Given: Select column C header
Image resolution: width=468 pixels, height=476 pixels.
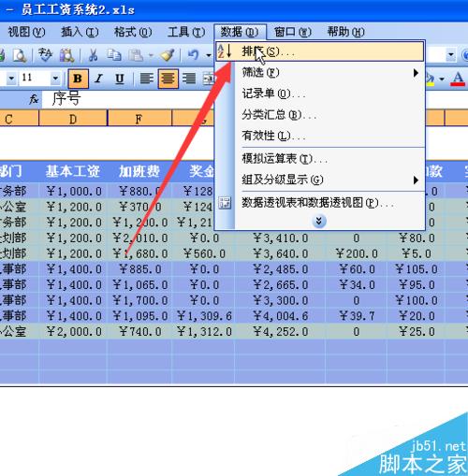Looking at the screenshot, I should tap(19, 119).
